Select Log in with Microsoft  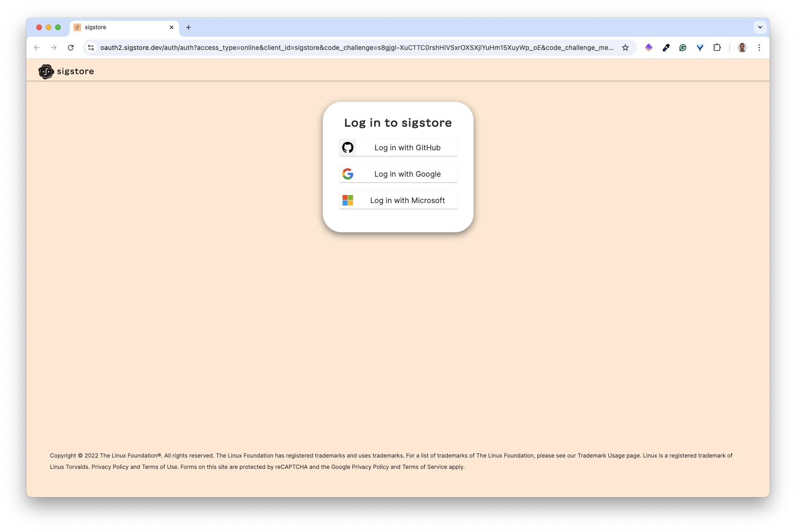point(398,200)
